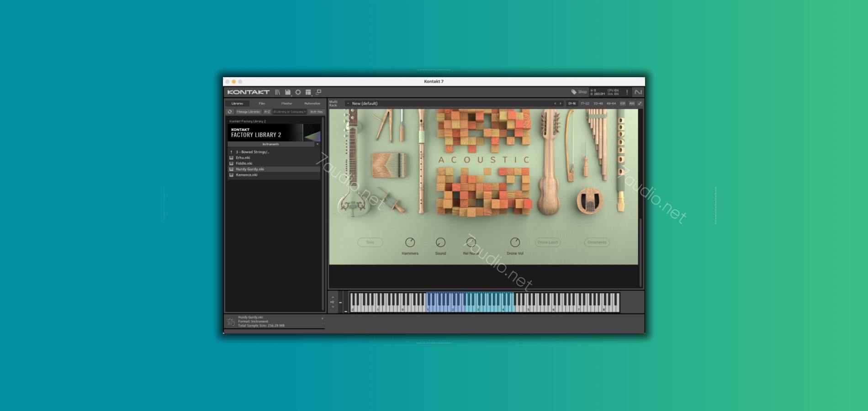Click the instrument icon beside Erhu.nki

pyautogui.click(x=231, y=158)
